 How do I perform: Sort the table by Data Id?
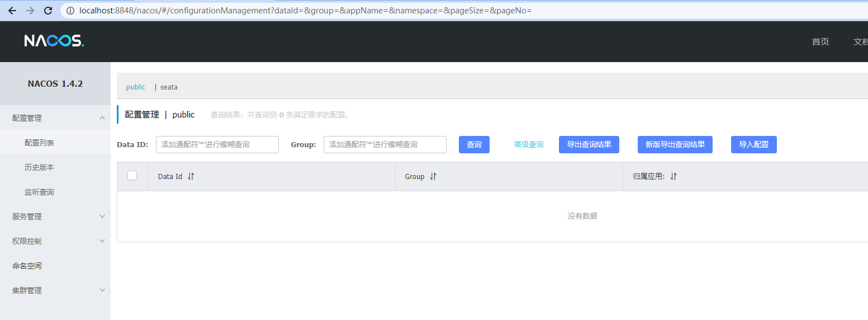191,176
